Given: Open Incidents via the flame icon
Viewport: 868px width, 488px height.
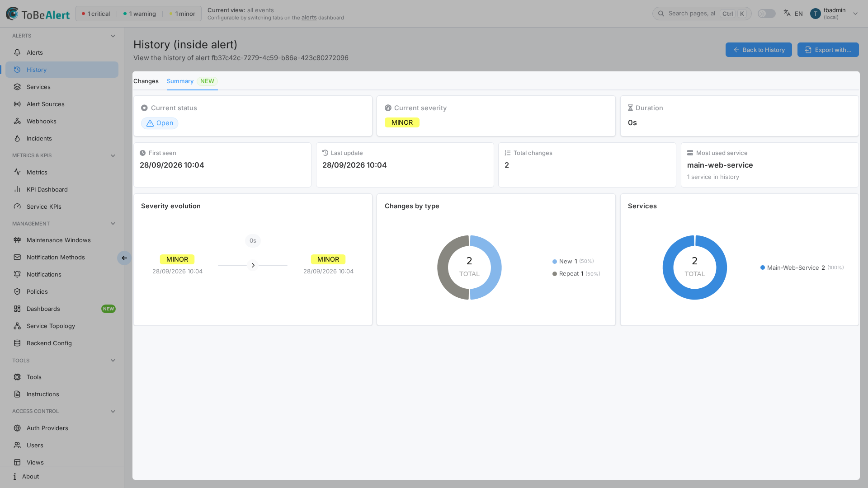Looking at the screenshot, I should pos(17,138).
